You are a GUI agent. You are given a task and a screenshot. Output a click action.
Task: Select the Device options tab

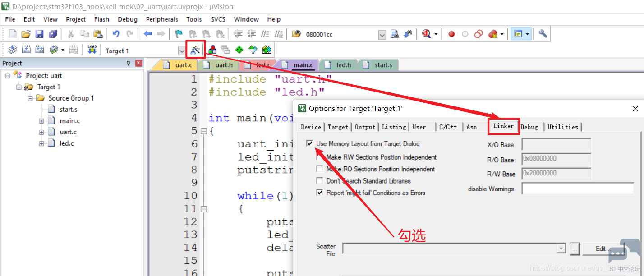coord(311,127)
